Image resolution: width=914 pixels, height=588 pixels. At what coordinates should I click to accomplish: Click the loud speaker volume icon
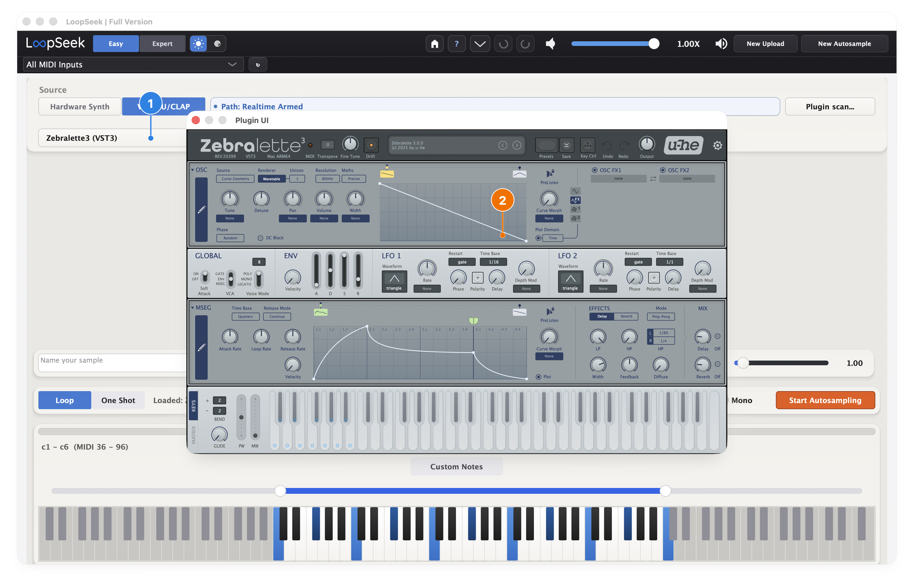[x=721, y=44]
